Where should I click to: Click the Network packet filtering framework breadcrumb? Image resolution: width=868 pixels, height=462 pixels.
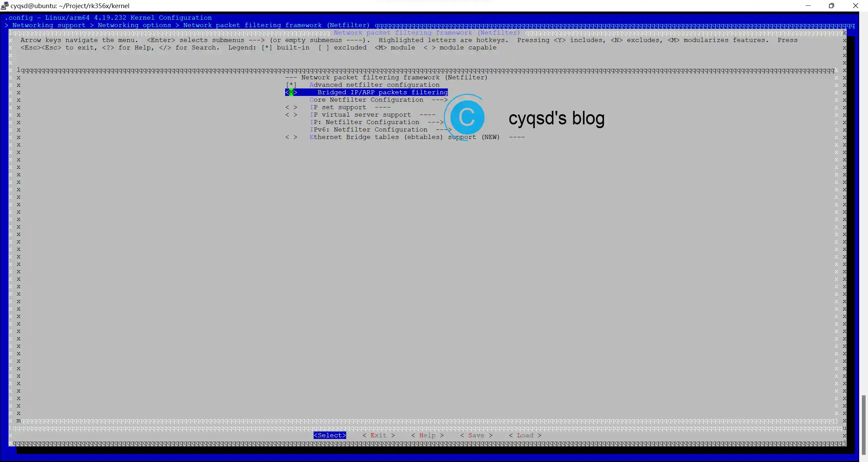pyautogui.click(x=276, y=25)
